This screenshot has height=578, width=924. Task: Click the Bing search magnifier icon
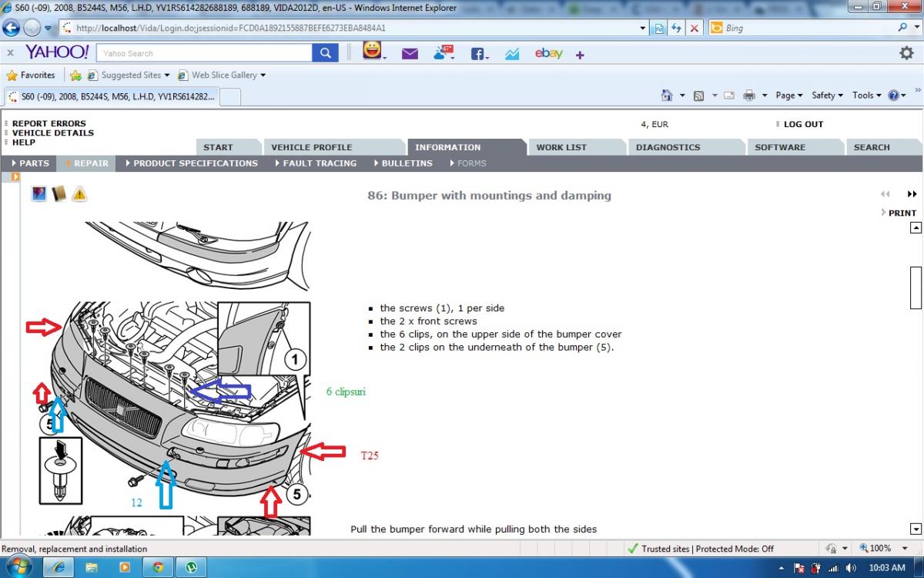903,28
